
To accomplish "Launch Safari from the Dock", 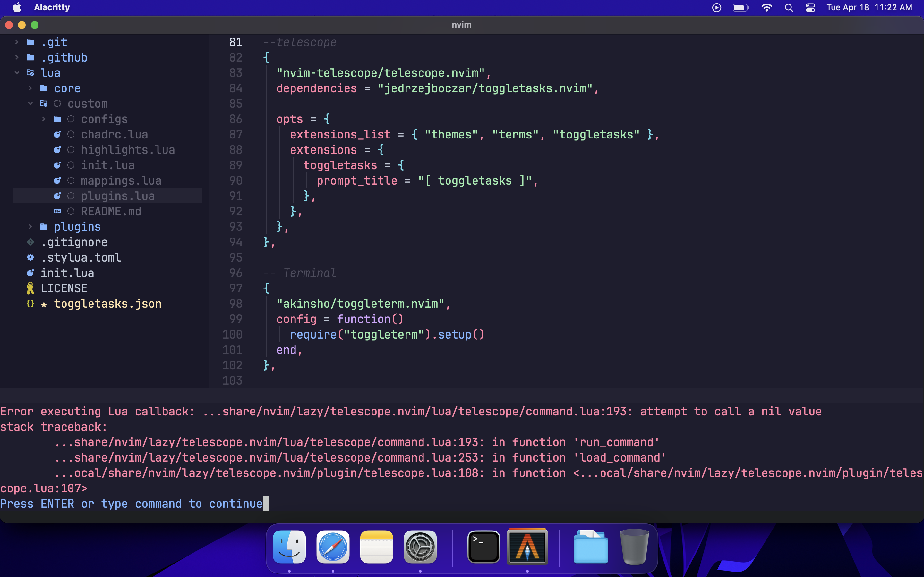I will (x=333, y=547).
